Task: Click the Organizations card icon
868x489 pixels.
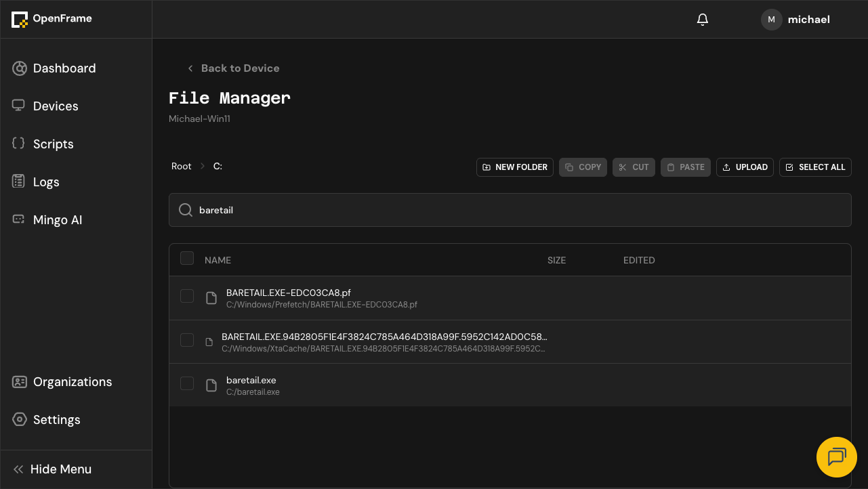Action: tap(20, 382)
